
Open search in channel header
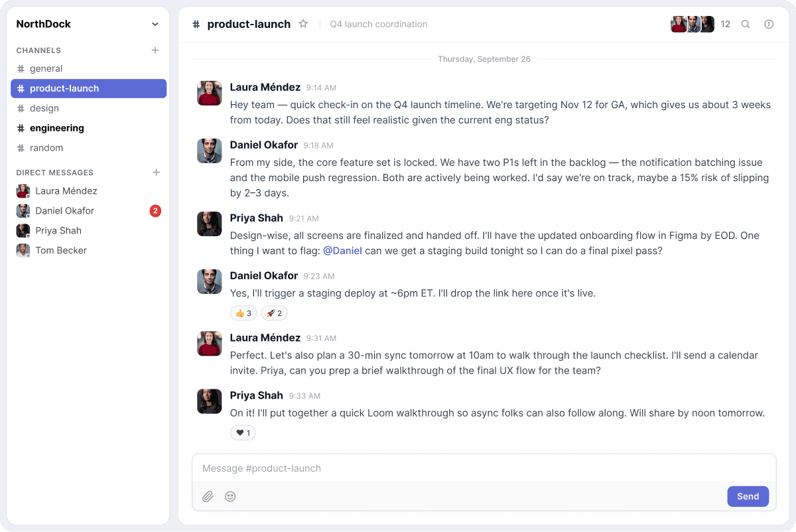coord(746,24)
